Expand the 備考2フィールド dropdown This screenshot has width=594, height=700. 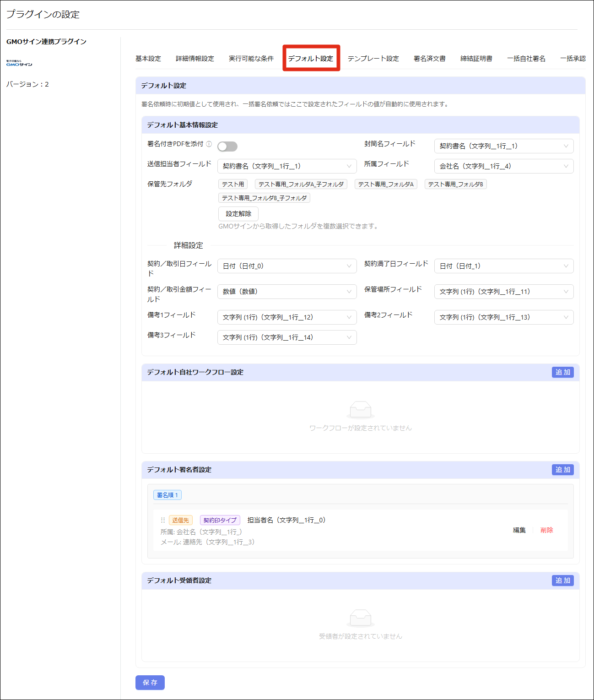pyautogui.click(x=504, y=317)
